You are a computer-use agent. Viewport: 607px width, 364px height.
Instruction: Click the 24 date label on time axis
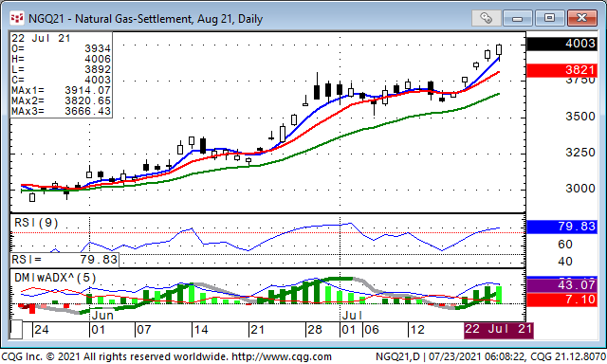pos(42,330)
